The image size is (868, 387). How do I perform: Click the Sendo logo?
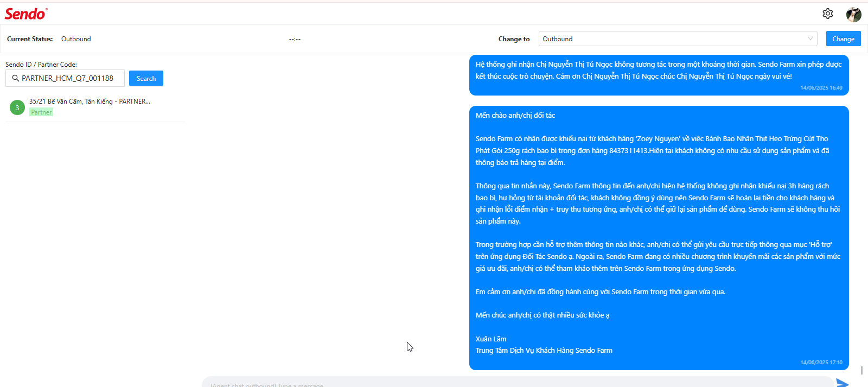pyautogui.click(x=26, y=14)
